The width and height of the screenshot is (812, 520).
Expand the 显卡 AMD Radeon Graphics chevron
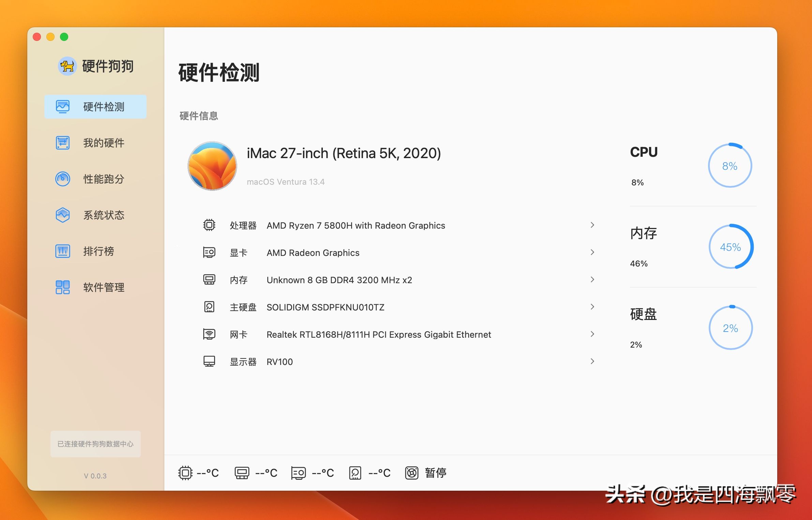pyautogui.click(x=592, y=252)
